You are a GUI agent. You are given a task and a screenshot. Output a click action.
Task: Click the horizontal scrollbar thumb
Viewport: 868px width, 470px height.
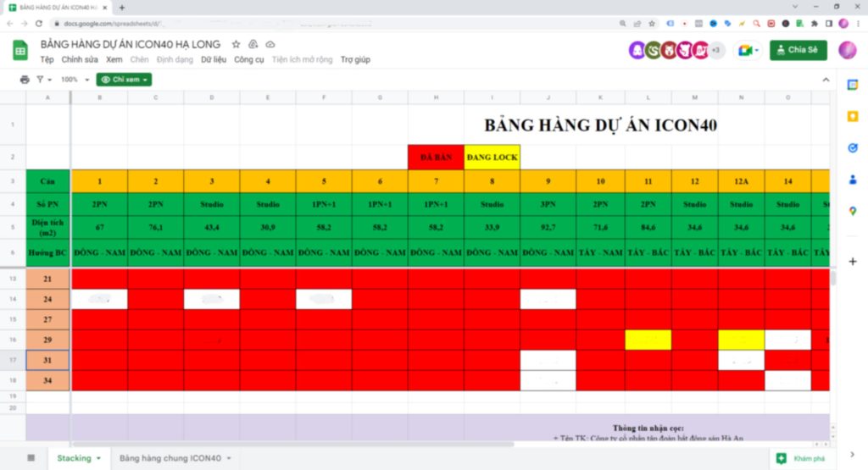[293, 444]
